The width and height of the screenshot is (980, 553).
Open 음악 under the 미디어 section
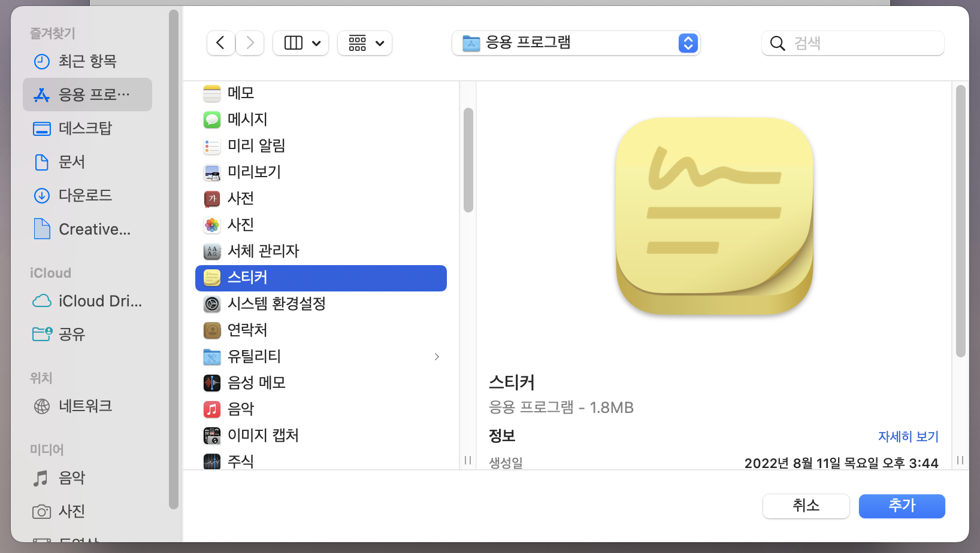tap(87, 478)
